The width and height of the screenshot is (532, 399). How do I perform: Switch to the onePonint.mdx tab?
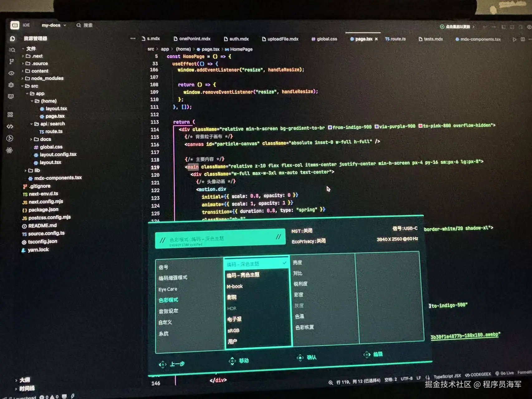[x=192, y=39]
